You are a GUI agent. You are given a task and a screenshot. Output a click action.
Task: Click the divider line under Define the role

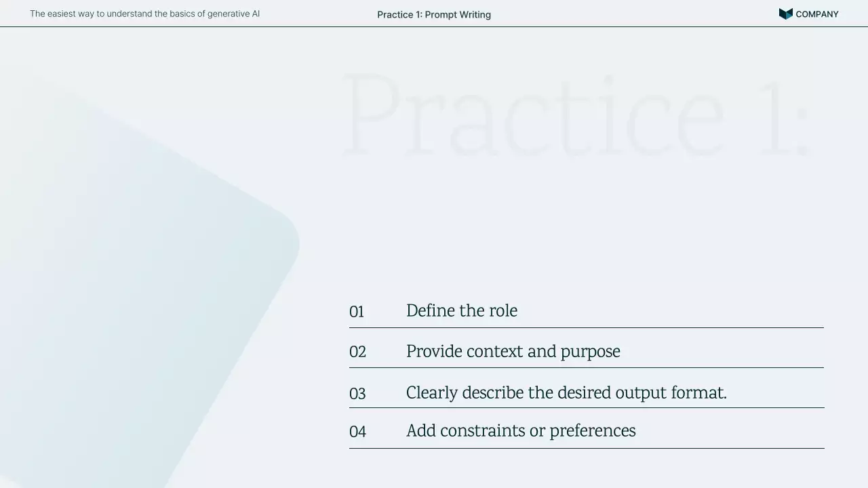(x=587, y=327)
